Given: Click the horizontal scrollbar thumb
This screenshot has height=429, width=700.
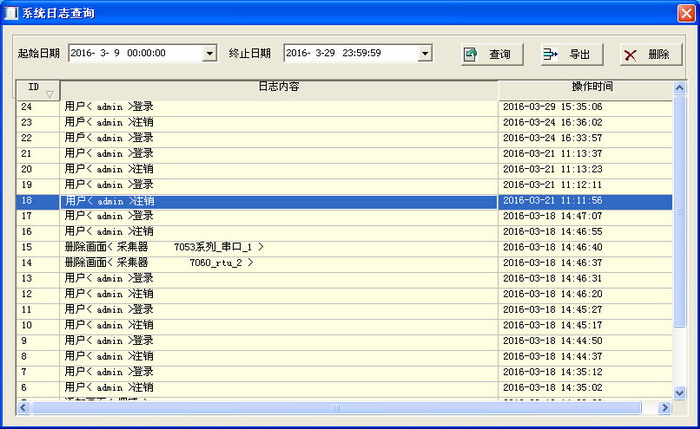Looking at the screenshot, I should coord(338,408).
